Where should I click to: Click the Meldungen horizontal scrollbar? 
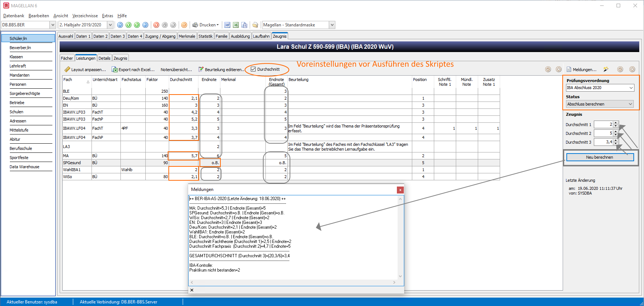[293, 283]
